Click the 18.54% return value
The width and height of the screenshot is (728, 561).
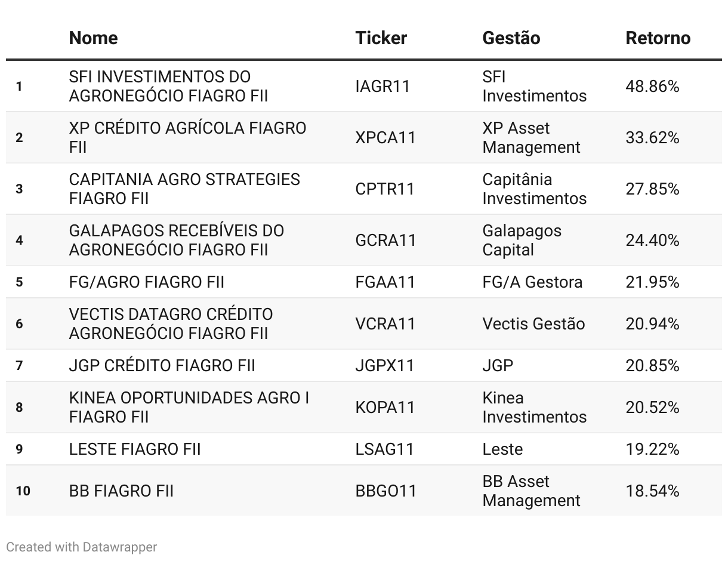point(652,491)
